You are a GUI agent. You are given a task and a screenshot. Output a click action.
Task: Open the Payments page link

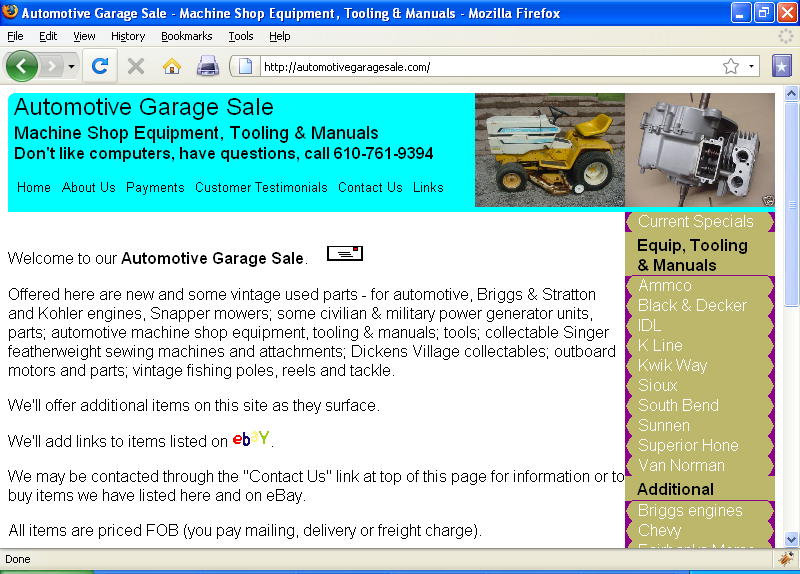155,187
